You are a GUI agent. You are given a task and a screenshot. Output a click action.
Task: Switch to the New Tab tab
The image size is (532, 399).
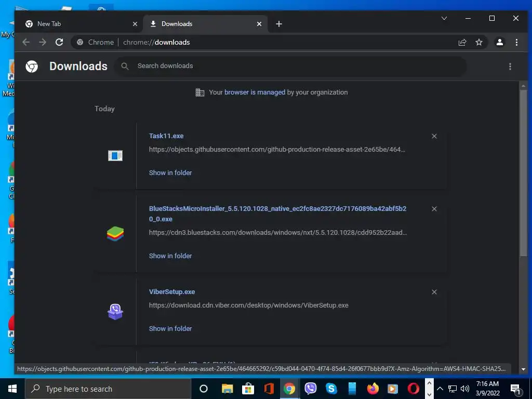(81, 24)
